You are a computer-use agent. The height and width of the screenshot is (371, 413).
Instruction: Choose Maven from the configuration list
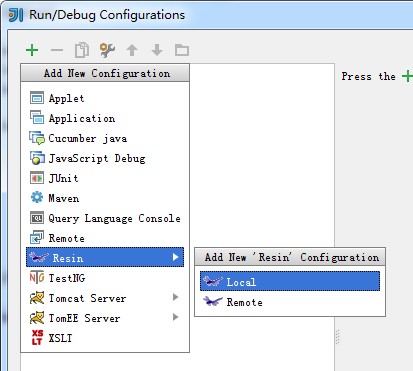[105, 198]
